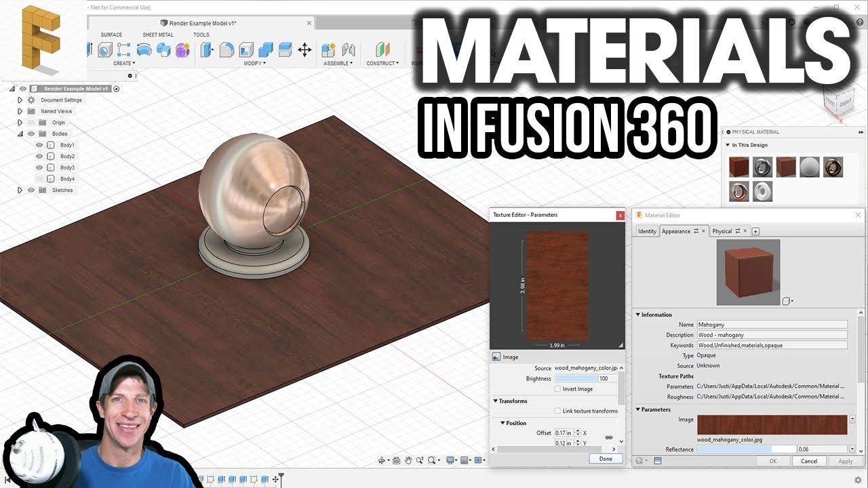Adjust the Brightness slider bar

click(x=576, y=379)
